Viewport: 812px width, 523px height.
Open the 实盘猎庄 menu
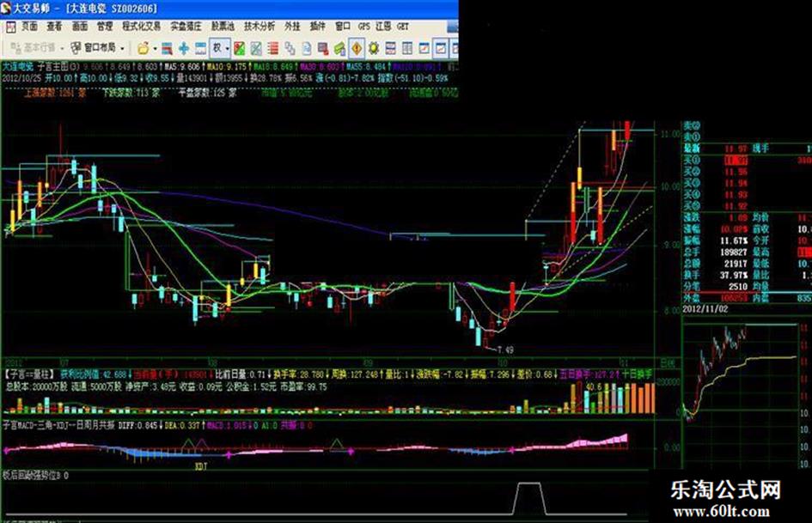[x=186, y=27]
